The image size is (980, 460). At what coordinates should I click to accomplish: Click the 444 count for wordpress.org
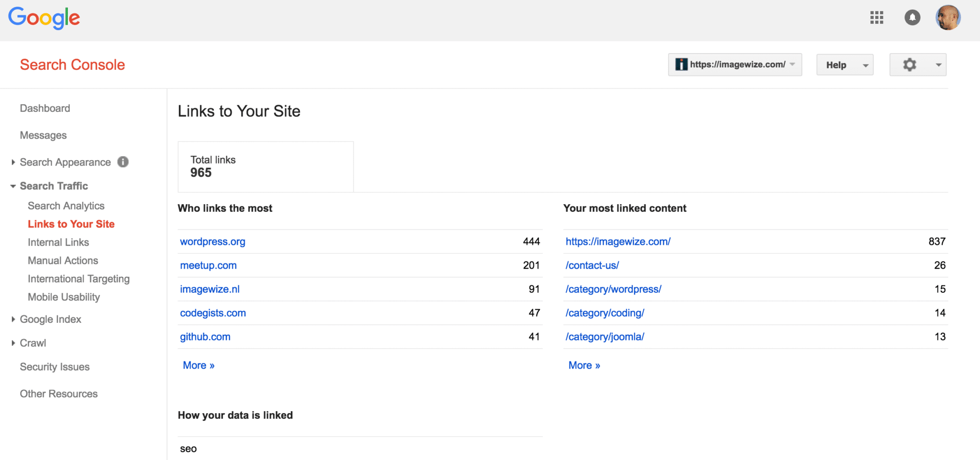[531, 241]
